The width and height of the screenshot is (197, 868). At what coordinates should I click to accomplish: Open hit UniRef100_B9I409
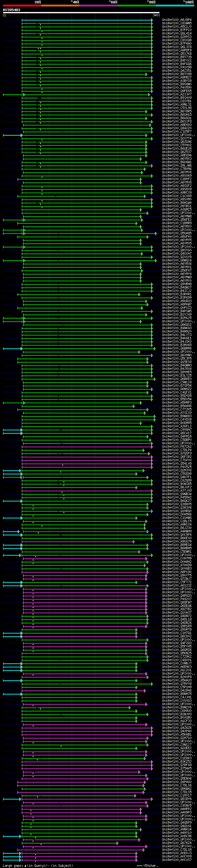(x=177, y=98)
